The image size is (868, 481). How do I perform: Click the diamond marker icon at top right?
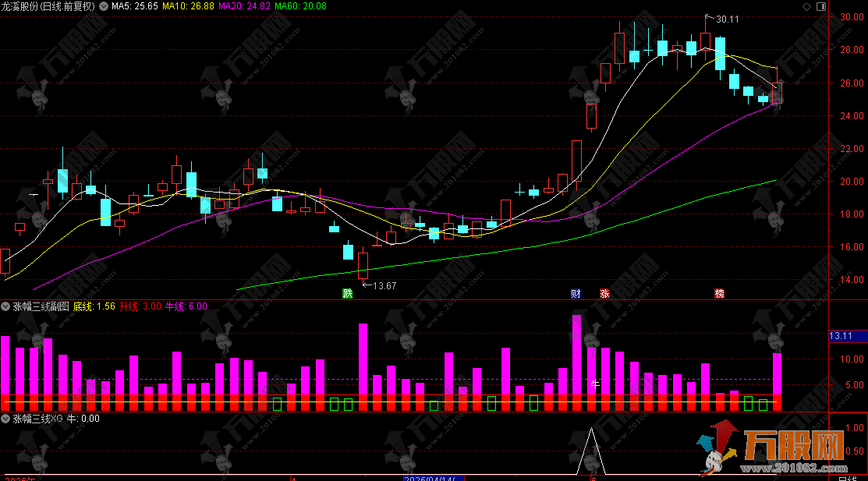806,7
